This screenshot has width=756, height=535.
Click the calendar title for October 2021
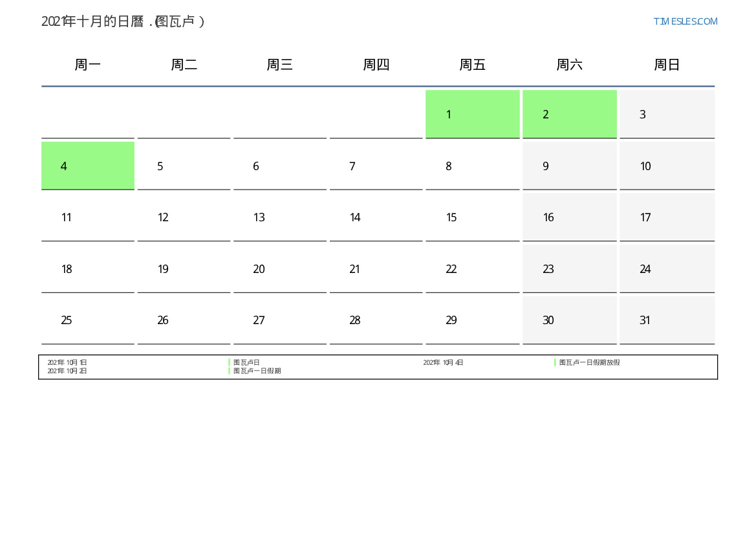pyautogui.click(x=123, y=21)
